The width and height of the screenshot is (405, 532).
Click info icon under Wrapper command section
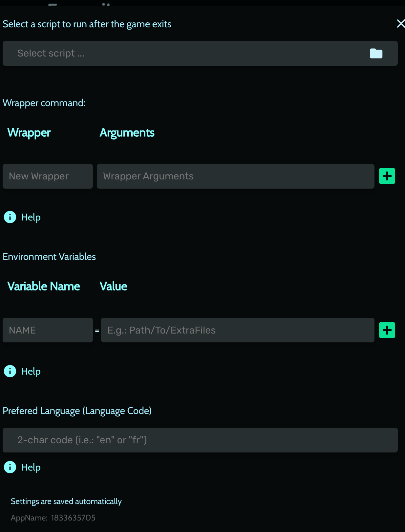coord(10,217)
